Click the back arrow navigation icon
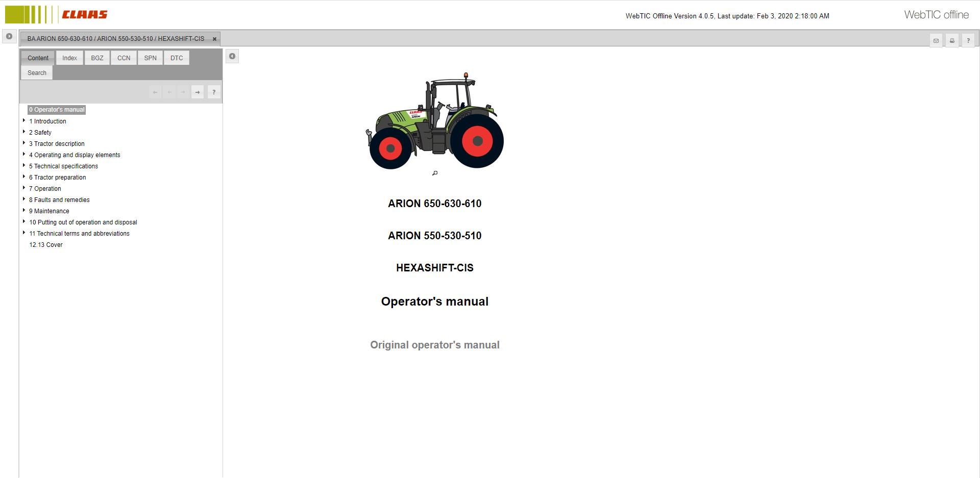The image size is (980, 478). pos(155,92)
